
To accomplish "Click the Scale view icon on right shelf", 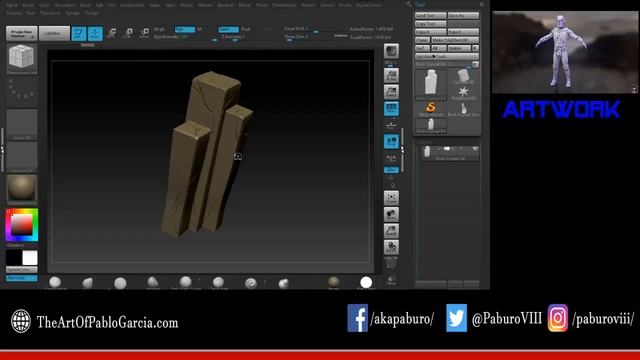I will pos(391,231).
